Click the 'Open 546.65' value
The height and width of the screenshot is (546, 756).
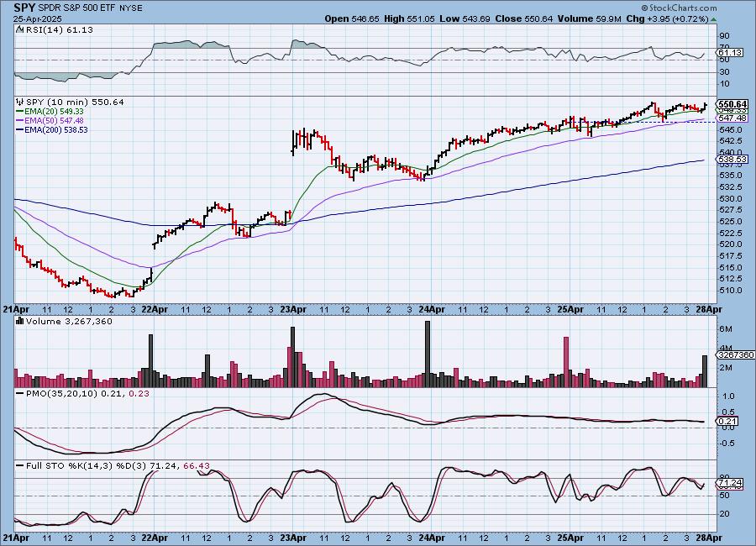(x=352, y=18)
